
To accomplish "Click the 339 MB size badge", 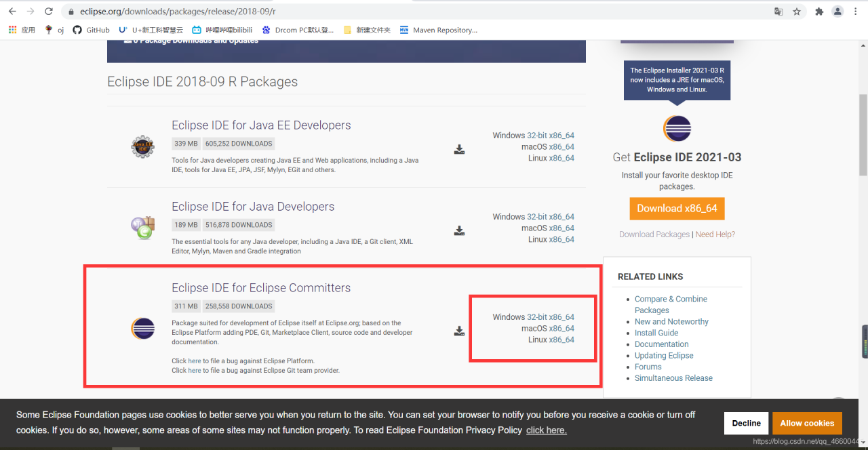I will coord(186,144).
